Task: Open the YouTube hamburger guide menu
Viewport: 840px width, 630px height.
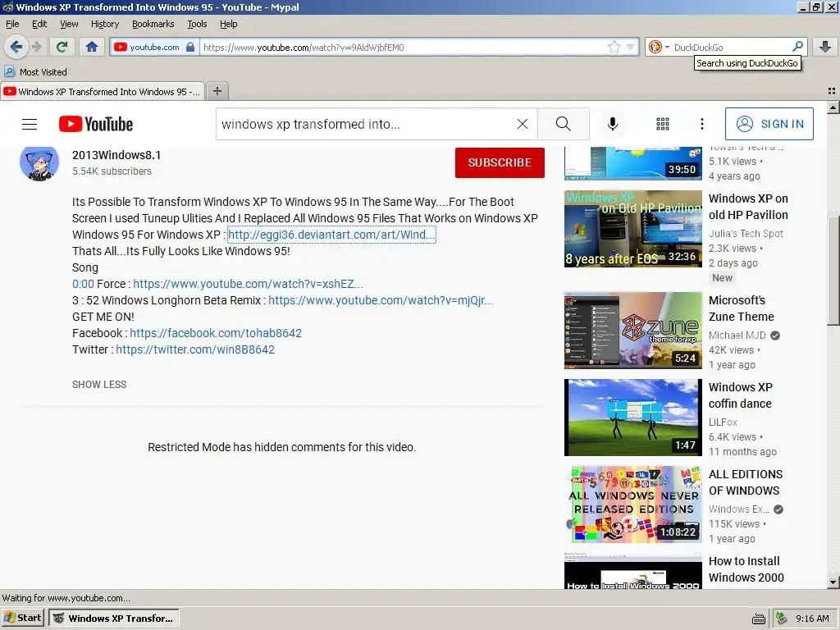Action: pyautogui.click(x=30, y=125)
